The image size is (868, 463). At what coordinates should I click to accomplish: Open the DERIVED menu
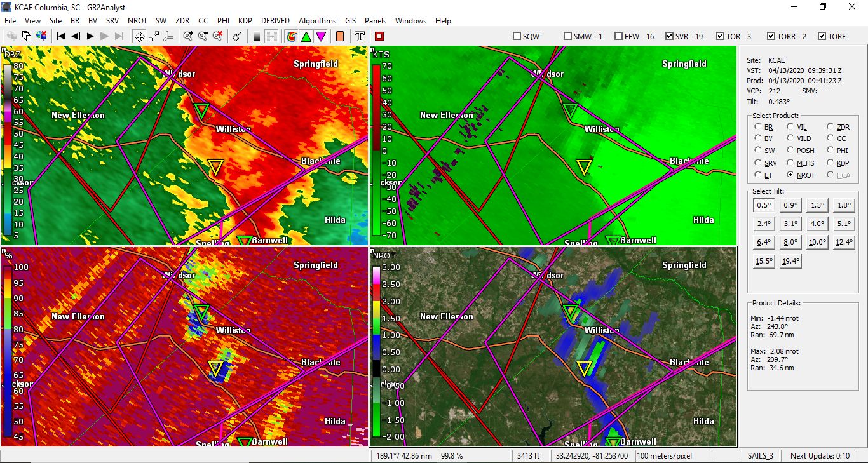pos(275,20)
